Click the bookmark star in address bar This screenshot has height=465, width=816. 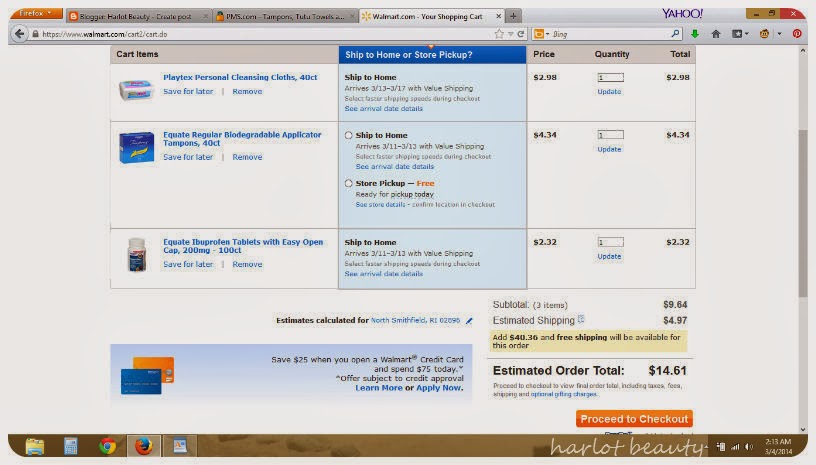499,34
